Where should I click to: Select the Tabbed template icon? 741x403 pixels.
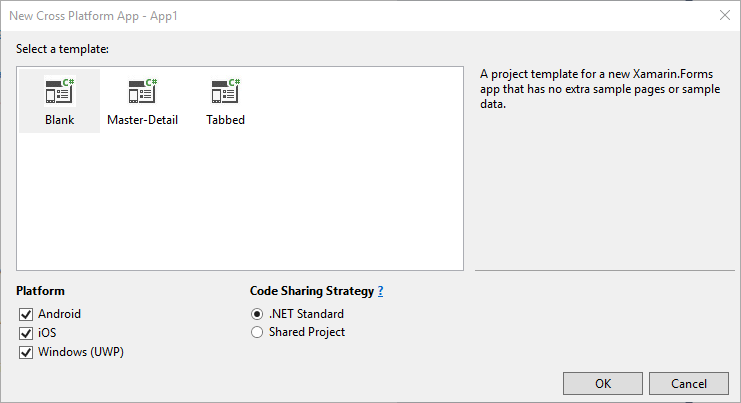(225, 92)
